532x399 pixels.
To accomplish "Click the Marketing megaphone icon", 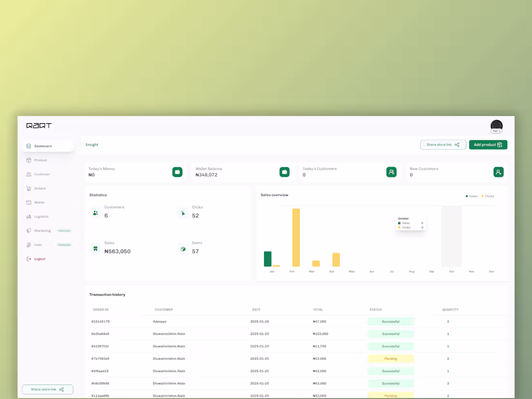I will click(29, 231).
